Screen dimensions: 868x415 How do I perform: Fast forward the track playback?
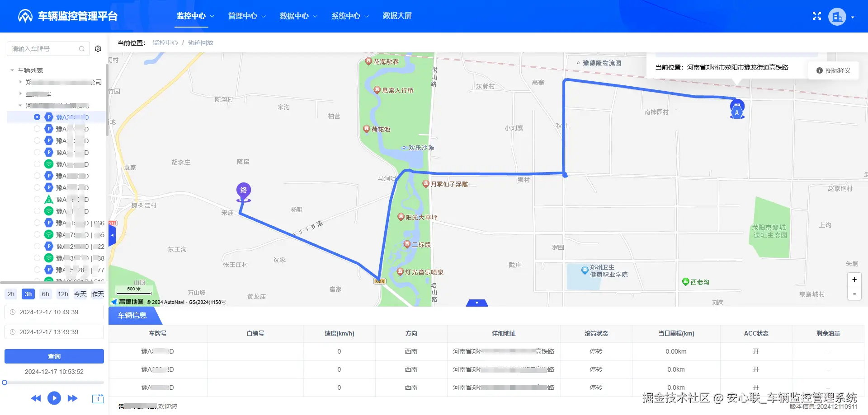point(72,398)
